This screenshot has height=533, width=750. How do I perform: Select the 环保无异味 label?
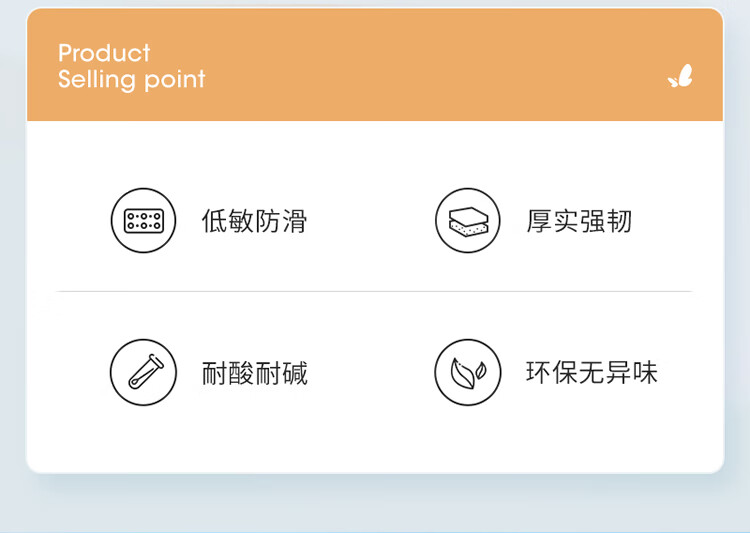592,372
